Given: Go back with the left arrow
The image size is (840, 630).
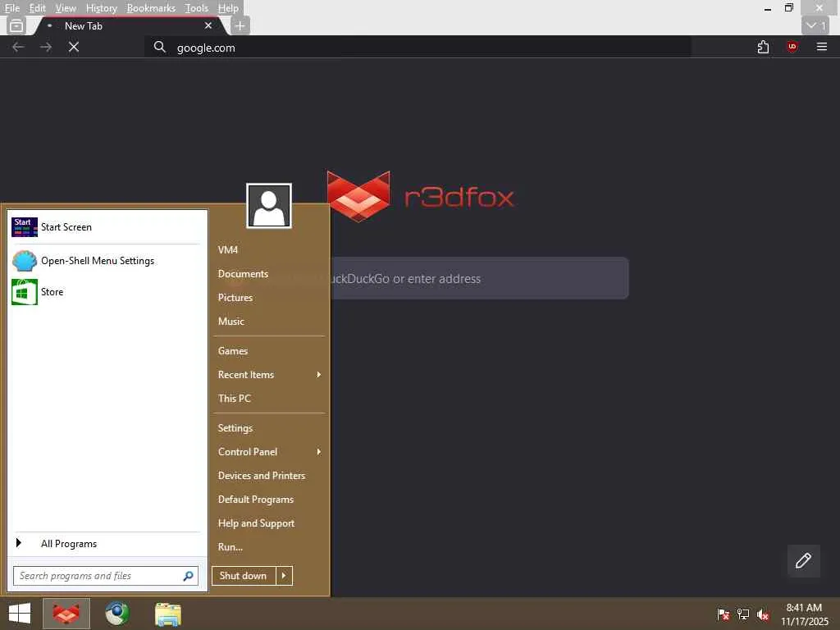Looking at the screenshot, I should tap(18, 47).
